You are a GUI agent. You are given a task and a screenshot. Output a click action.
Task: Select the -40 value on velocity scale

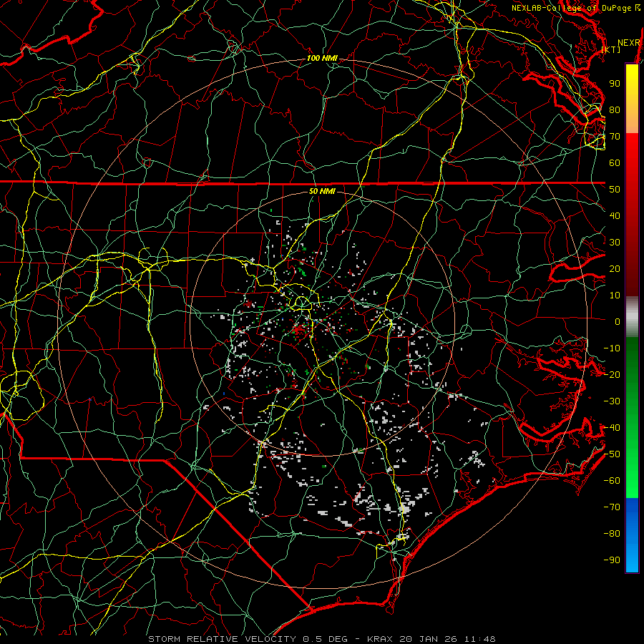coord(612,428)
